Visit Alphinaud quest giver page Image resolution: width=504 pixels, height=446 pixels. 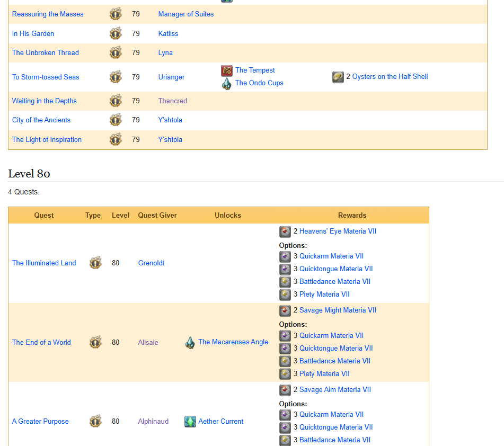coord(153,421)
